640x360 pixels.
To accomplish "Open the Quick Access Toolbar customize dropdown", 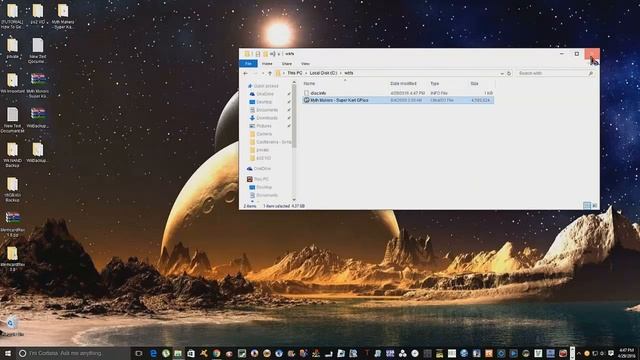I will coord(279,54).
